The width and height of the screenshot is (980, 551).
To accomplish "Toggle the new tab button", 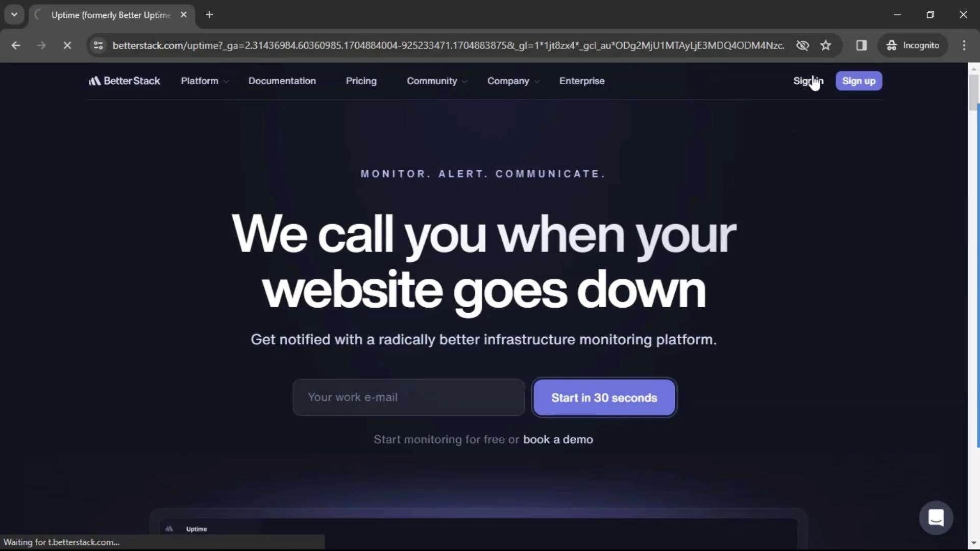I will pyautogui.click(x=209, y=15).
